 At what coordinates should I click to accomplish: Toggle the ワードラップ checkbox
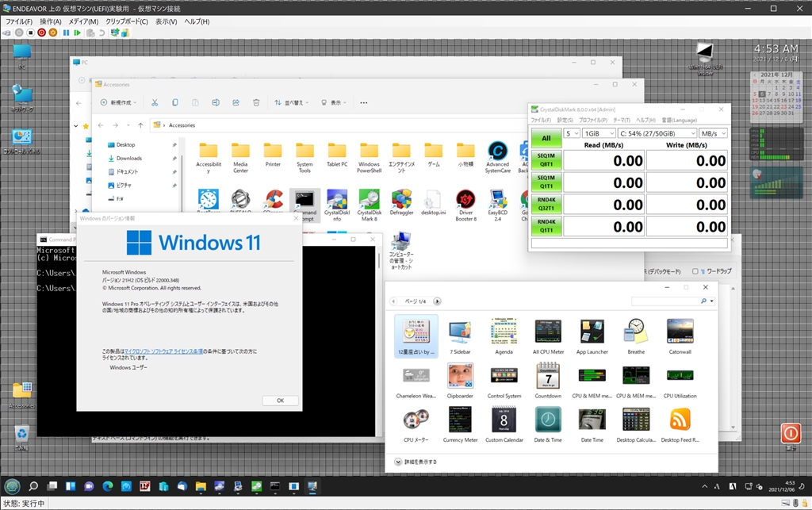click(695, 271)
